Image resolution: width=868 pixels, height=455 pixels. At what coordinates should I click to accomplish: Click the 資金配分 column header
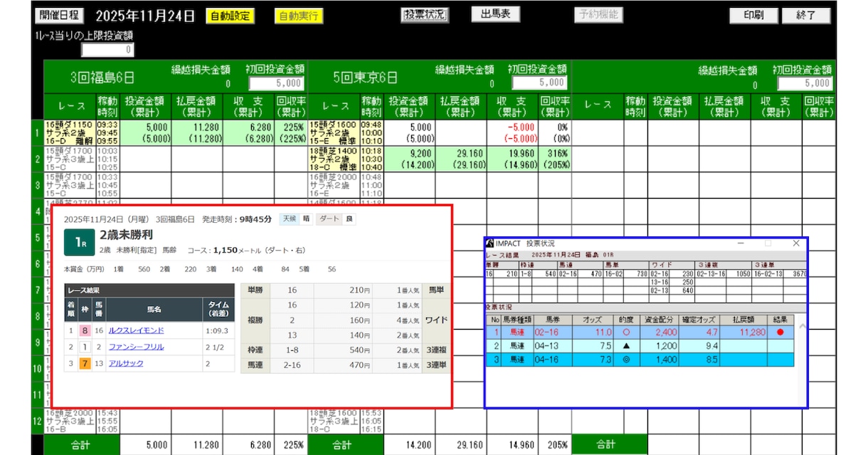coord(658,319)
